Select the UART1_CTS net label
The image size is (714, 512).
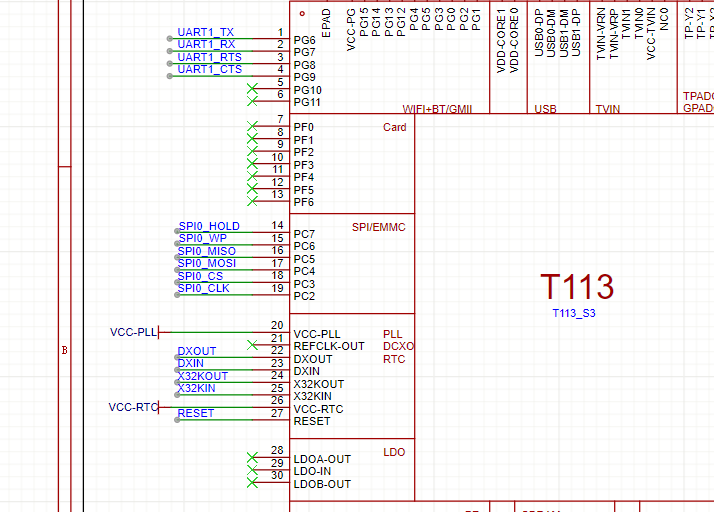(x=209, y=69)
